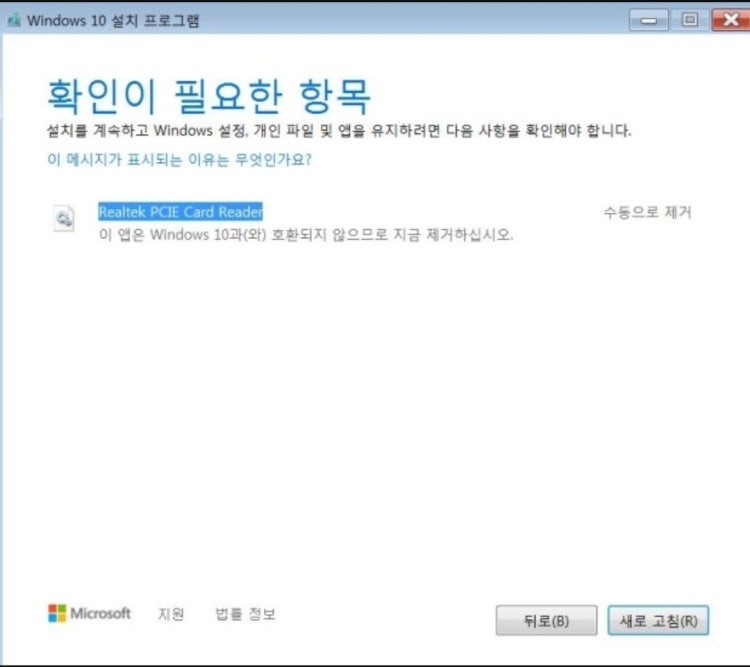Viewport: 750px width, 667px height.
Task: Open '이 메시지가 표시되는 이유는 무엇인가요?' link
Action: click(179, 159)
